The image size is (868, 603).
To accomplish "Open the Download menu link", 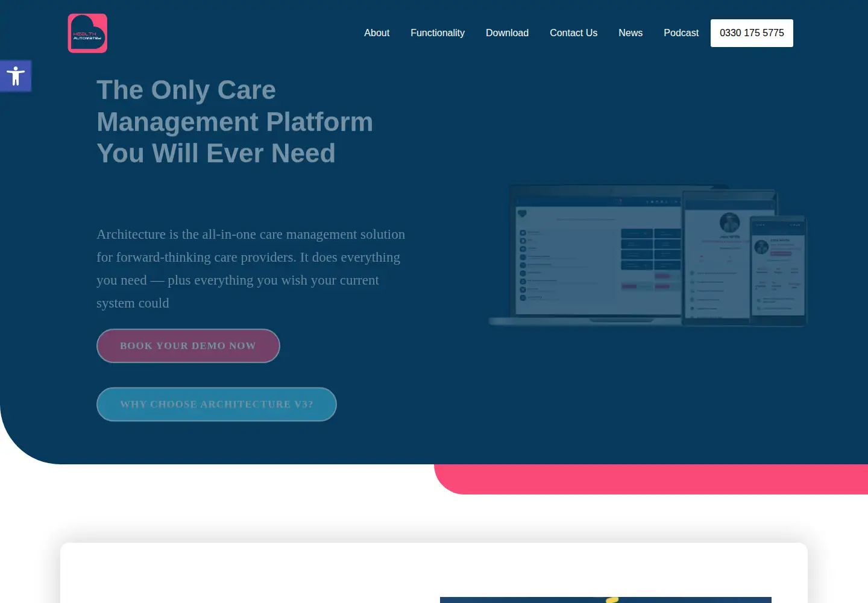I will [507, 33].
